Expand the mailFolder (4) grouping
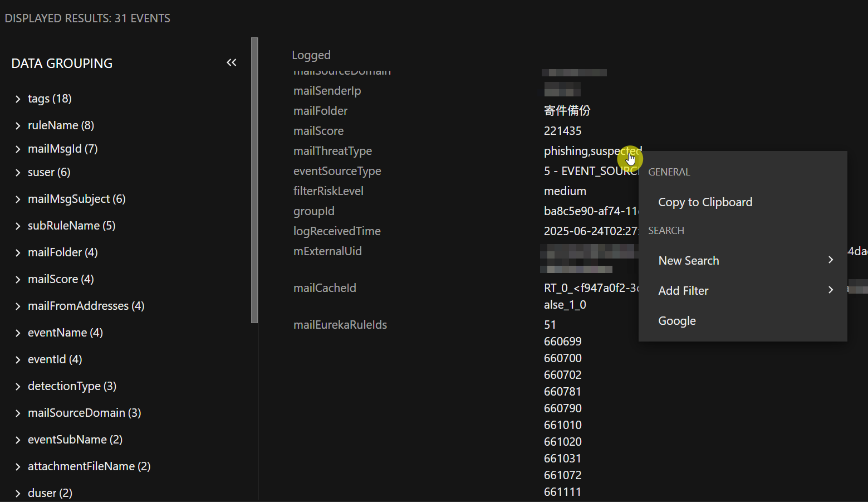Screen dimensions: 868x502 (x=18, y=253)
